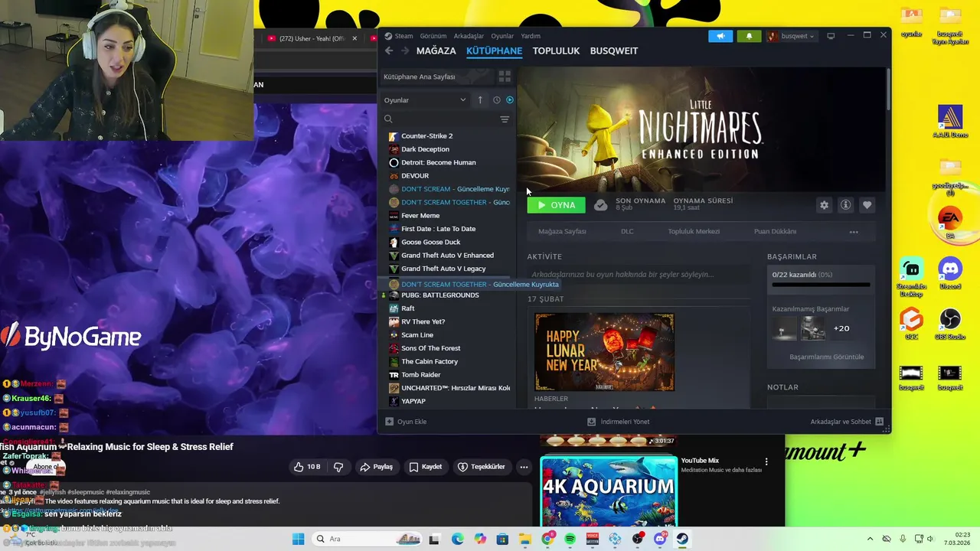
Task: Open advanced library filter options
Action: [505, 119]
